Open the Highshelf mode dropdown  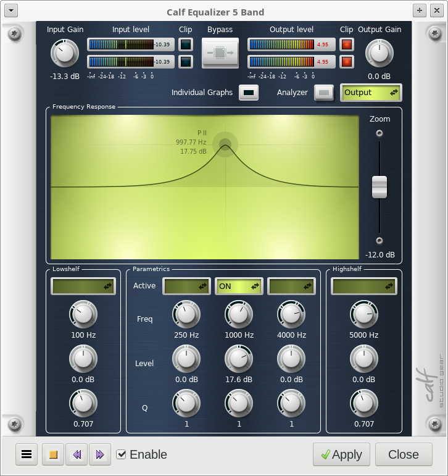pos(363,286)
